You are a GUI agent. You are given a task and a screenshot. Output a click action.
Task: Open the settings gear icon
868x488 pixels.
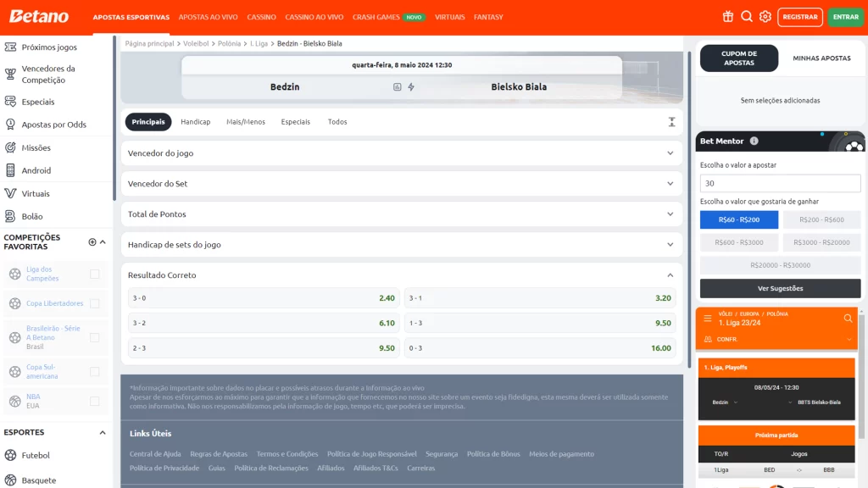[x=765, y=17]
